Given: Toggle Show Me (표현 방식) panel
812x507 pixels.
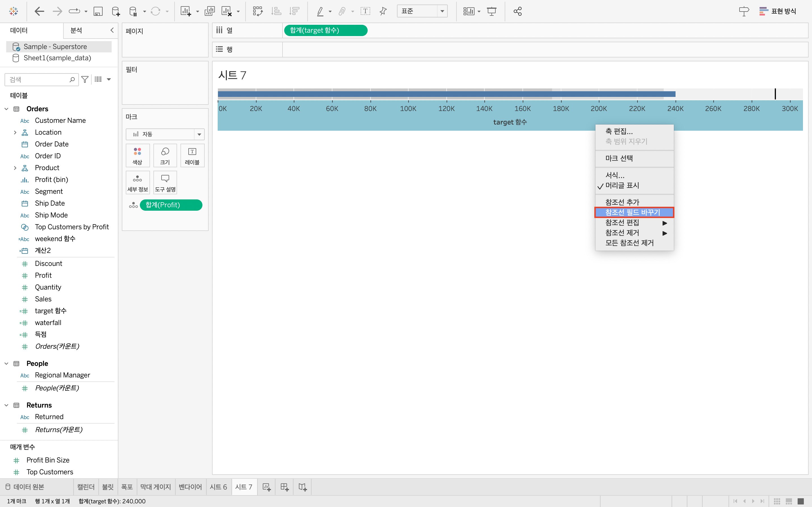Looking at the screenshot, I should (778, 11).
